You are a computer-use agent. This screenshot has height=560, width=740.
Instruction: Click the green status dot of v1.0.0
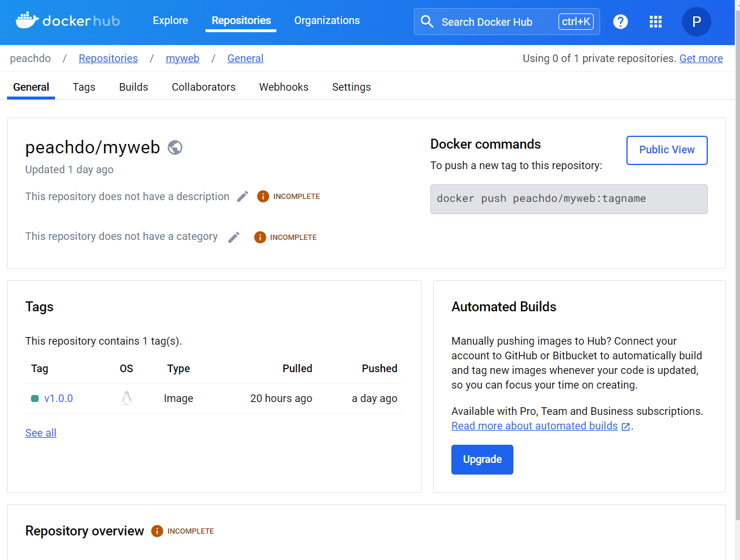35,398
